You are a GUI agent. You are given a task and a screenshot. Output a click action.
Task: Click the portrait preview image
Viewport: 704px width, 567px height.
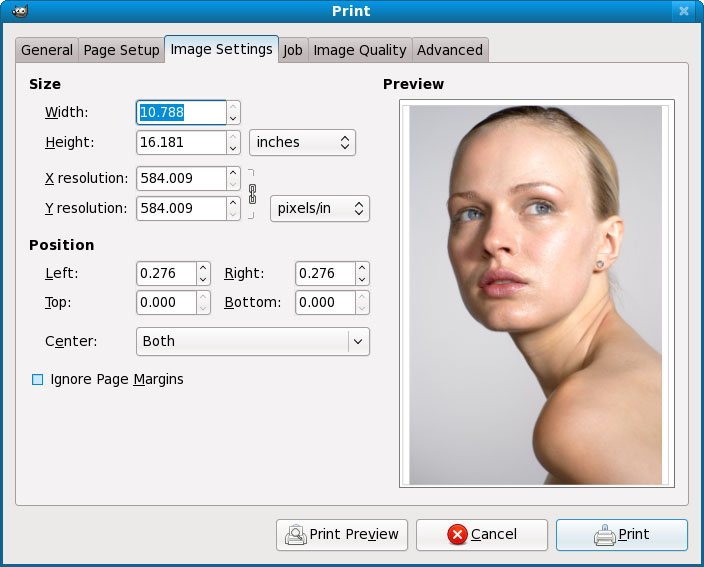coord(536,294)
